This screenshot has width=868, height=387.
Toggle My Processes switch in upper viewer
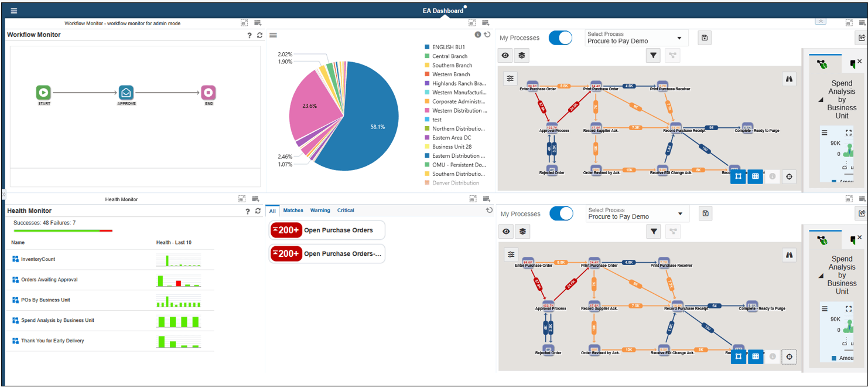pyautogui.click(x=561, y=38)
